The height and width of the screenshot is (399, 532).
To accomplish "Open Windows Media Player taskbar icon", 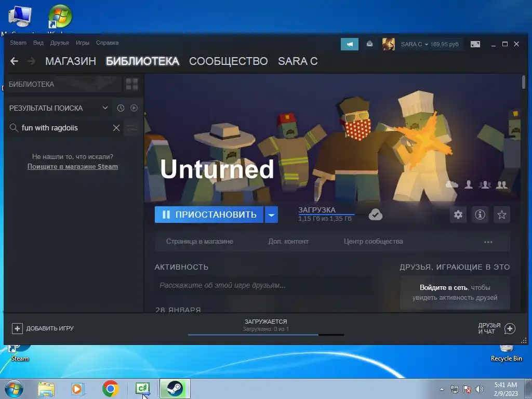I will point(78,389).
